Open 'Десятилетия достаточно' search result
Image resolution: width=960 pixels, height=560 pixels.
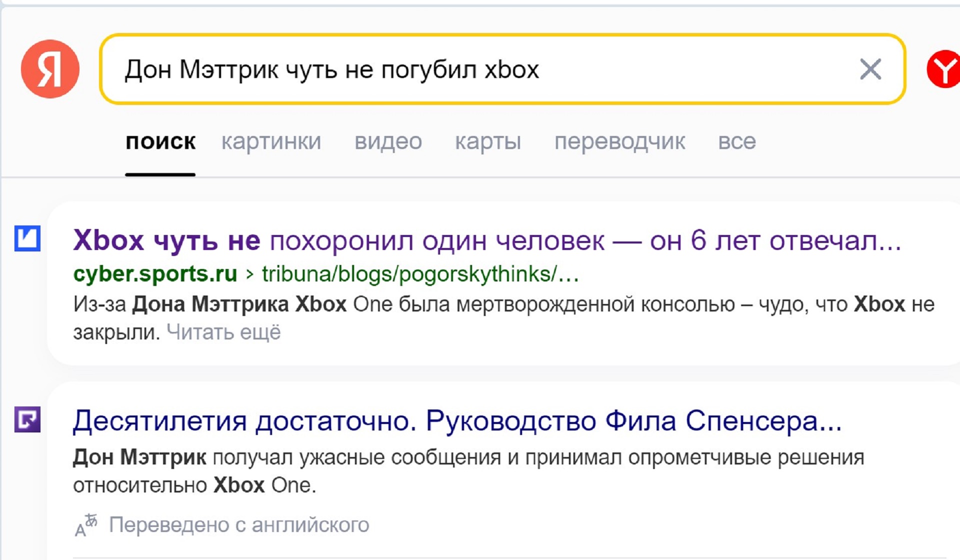pyautogui.click(x=457, y=421)
